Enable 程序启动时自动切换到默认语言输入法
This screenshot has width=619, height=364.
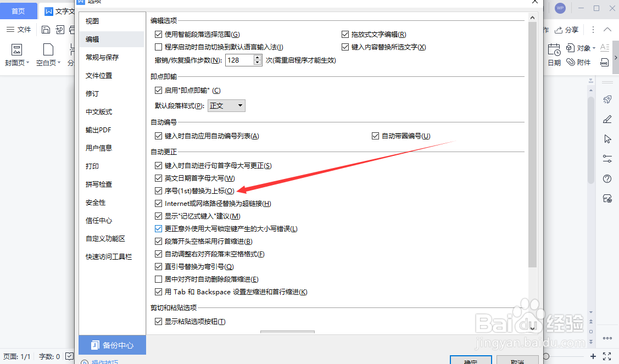(x=158, y=47)
